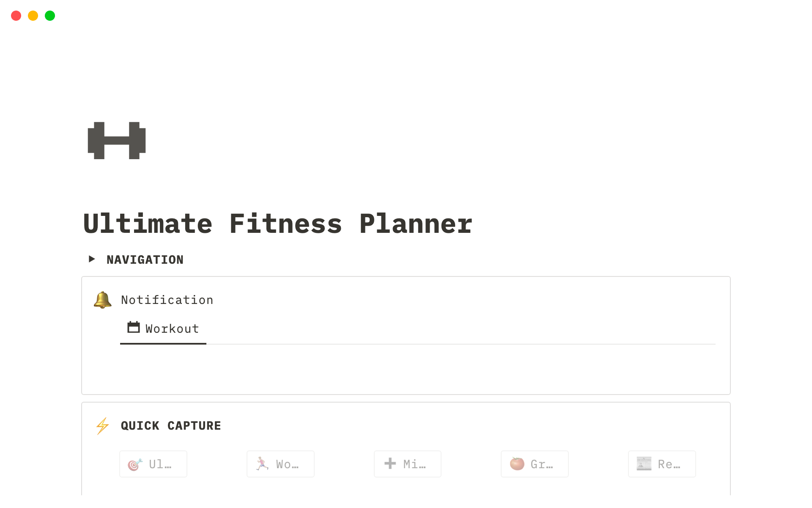The height and width of the screenshot is (508, 812).
Task: Click the page title Ultimate Fitness Planner
Action: coord(277,223)
